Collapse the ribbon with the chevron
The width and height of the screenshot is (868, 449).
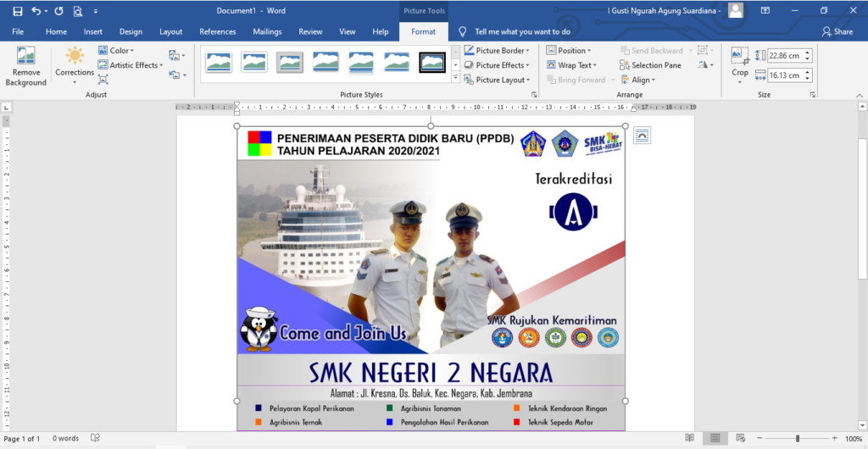(x=860, y=95)
